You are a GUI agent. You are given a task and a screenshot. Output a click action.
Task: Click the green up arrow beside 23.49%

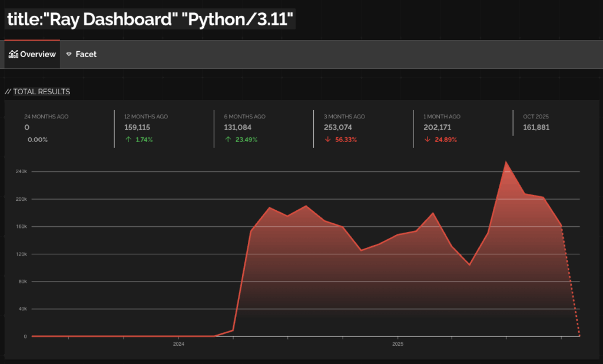point(228,140)
